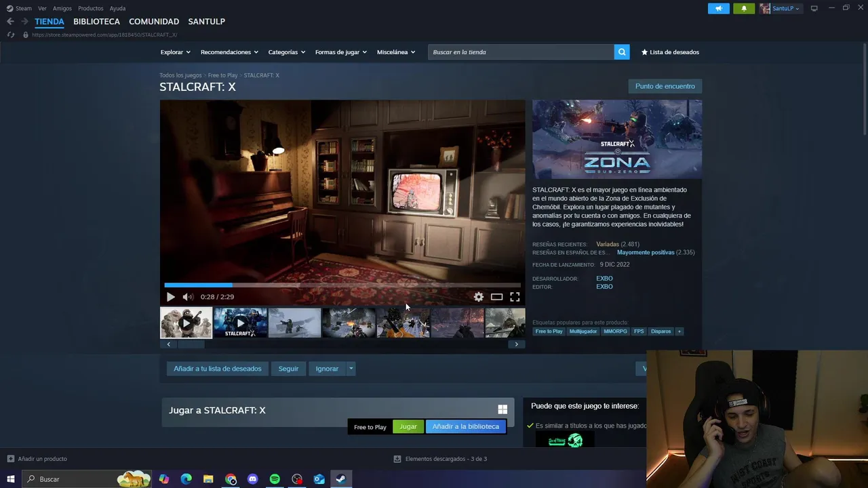Go back with the navigation arrow
The image size is (868, 488).
tap(10, 22)
